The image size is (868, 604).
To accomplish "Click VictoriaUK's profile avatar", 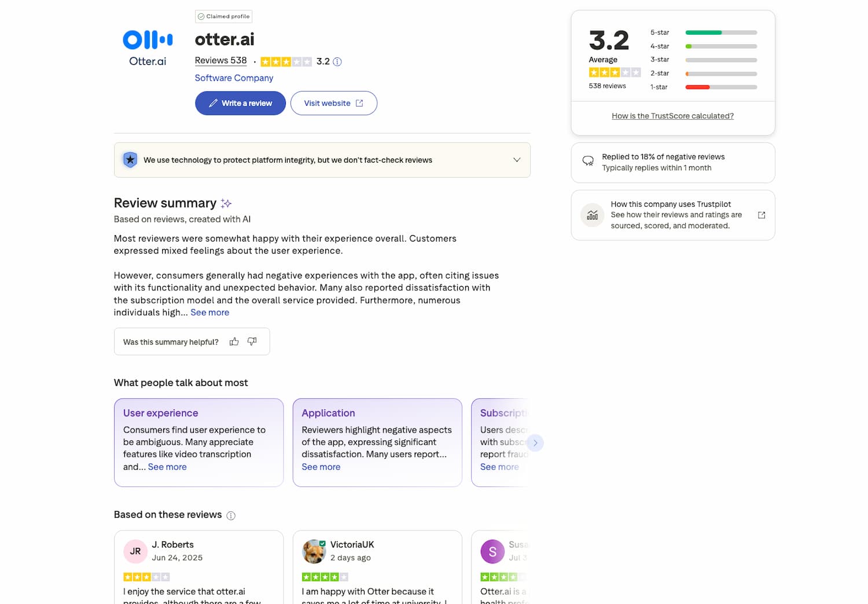I will pyautogui.click(x=314, y=551).
